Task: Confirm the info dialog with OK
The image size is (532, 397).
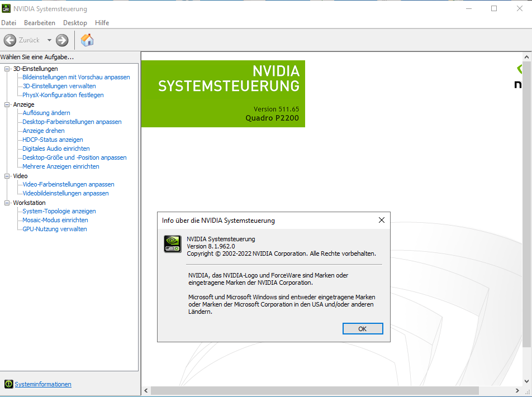Action: 363,328
